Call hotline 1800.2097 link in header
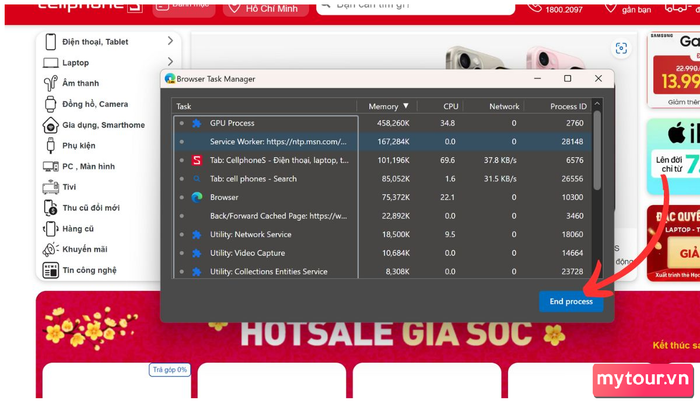 coord(555,8)
